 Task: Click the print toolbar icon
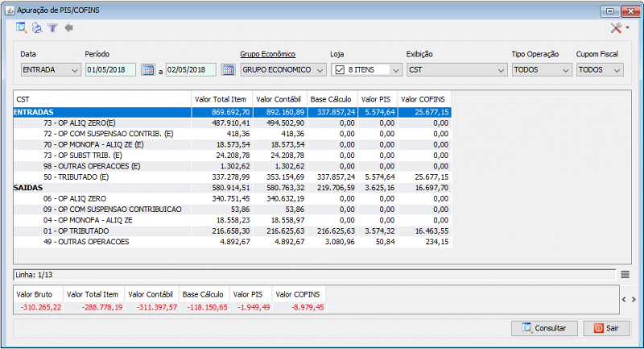[37, 28]
